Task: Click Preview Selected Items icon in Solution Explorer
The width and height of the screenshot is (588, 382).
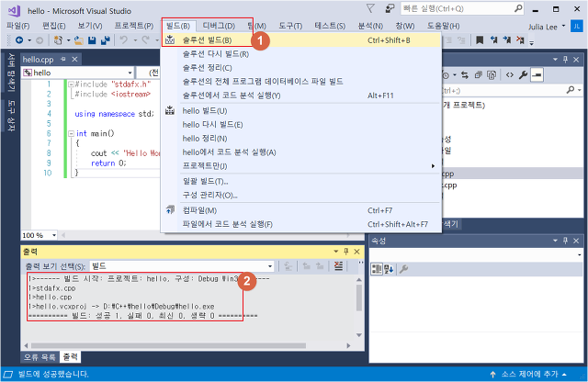Action: click(537, 75)
